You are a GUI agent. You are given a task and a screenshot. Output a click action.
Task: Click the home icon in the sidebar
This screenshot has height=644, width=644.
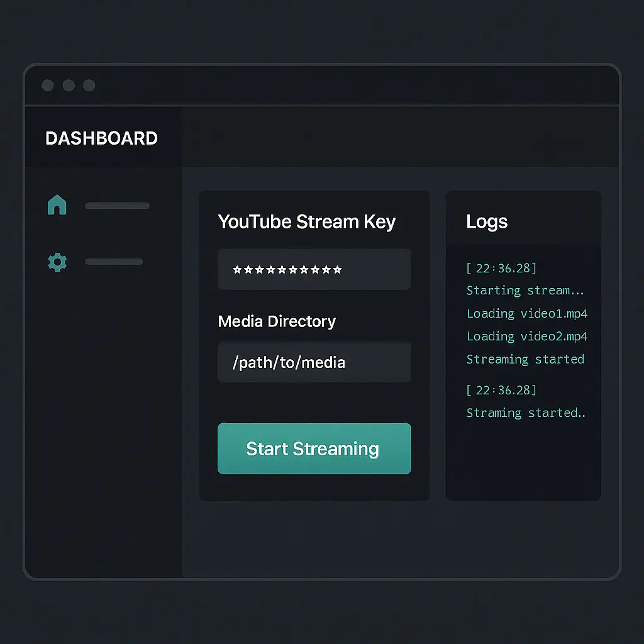(57, 205)
